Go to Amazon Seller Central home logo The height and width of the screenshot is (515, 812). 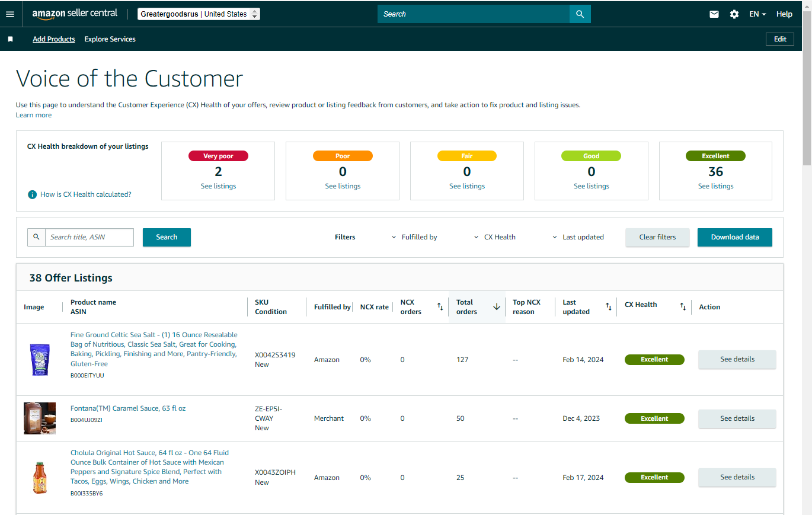[75, 14]
